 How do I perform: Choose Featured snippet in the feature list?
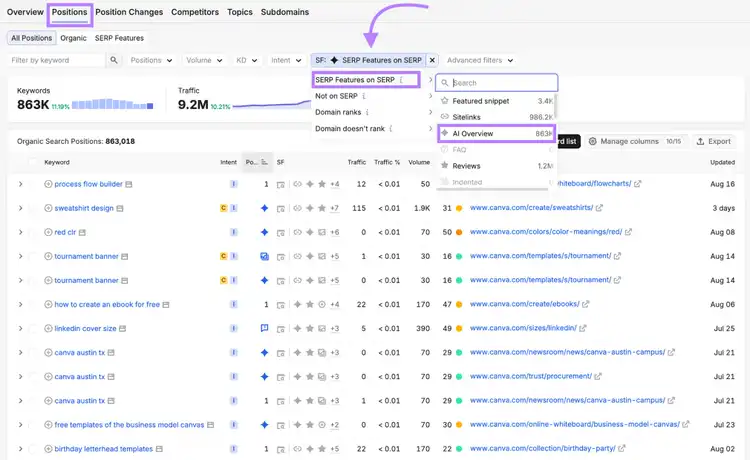point(496,101)
